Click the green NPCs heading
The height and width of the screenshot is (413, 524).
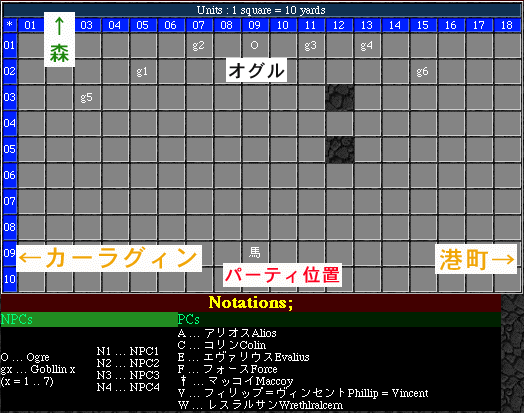point(17,319)
